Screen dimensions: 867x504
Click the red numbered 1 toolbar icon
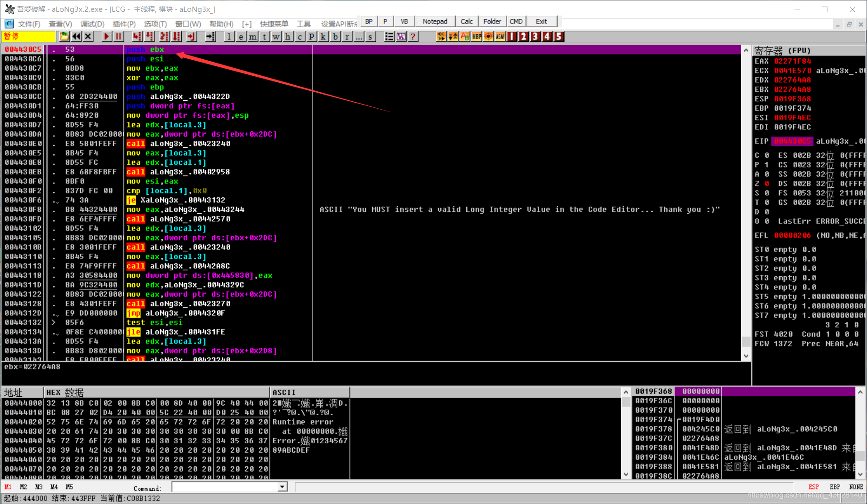[512, 36]
